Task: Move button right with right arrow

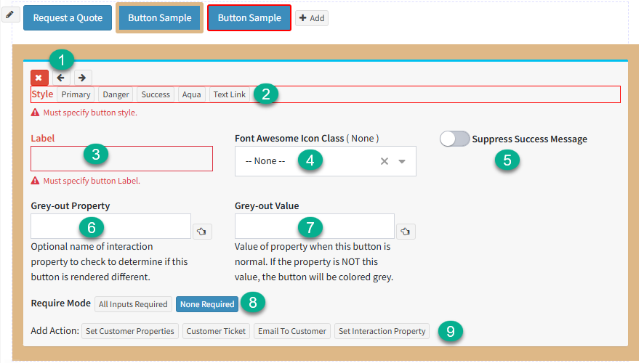Action: [82, 78]
